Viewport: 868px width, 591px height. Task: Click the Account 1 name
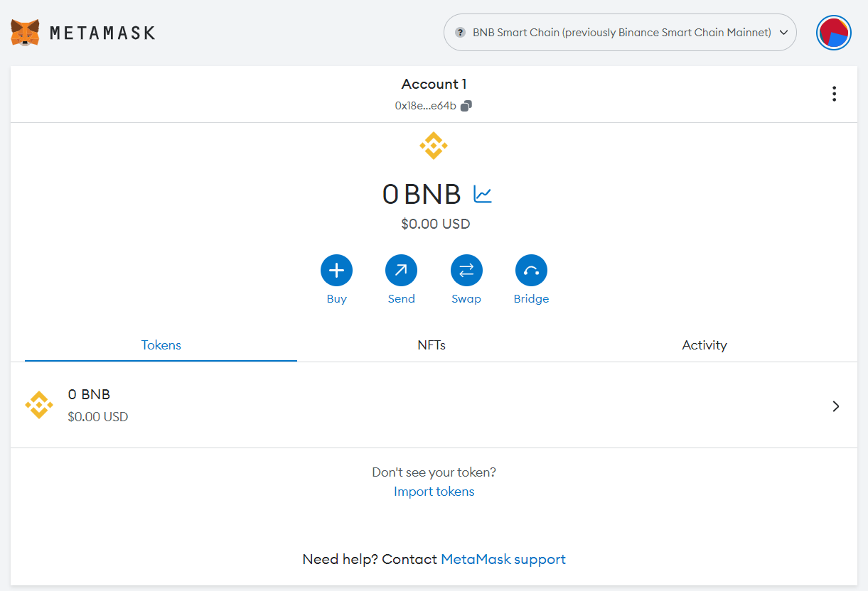pyautogui.click(x=434, y=84)
